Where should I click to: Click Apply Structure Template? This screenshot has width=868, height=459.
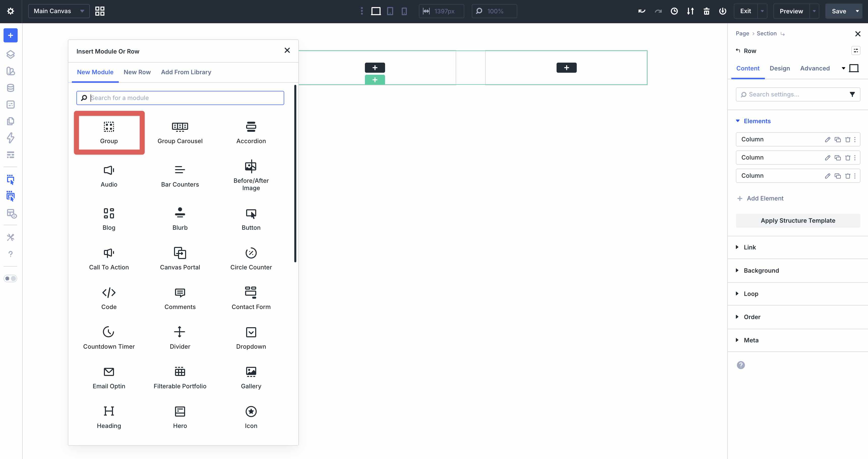click(x=798, y=220)
